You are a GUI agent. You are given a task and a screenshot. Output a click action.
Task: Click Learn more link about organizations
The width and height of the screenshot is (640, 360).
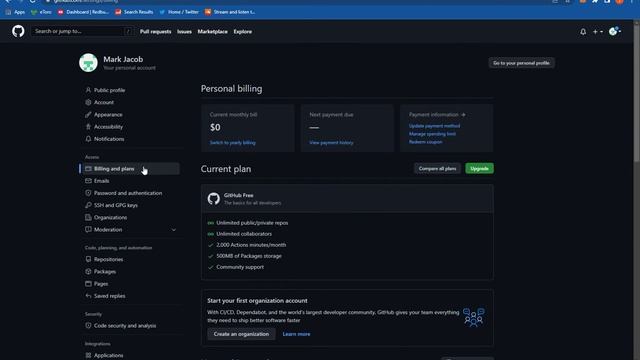(296, 334)
